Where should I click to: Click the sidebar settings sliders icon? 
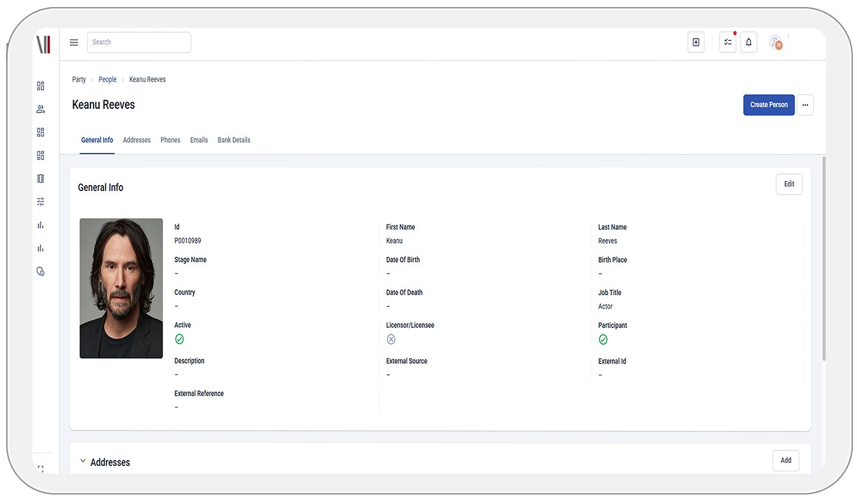pyautogui.click(x=40, y=201)
